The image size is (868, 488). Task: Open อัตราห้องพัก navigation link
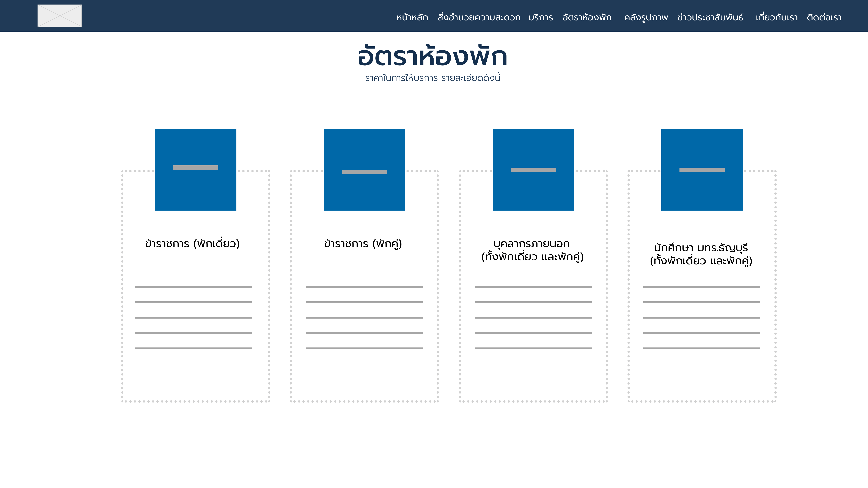587,17
